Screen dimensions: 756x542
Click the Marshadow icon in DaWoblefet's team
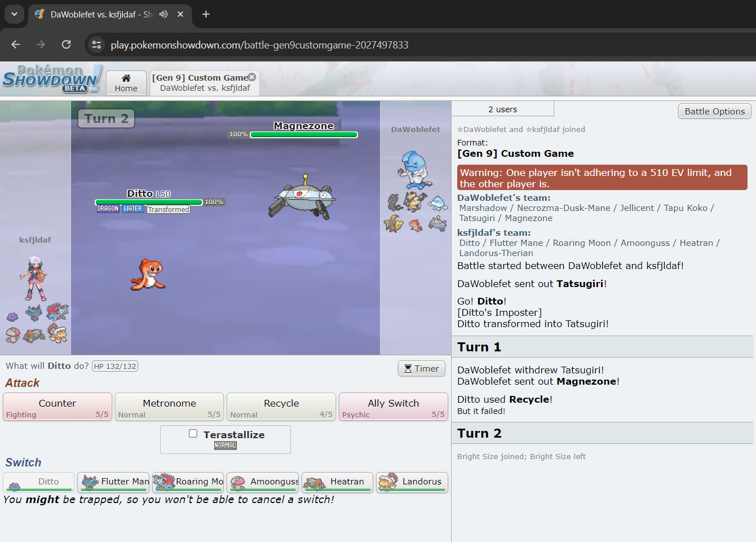click(x=394, y=202)
